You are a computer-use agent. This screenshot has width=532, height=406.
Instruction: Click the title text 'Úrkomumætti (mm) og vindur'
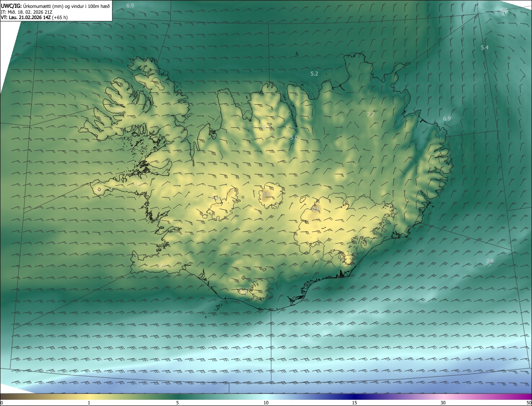[49, 6]
